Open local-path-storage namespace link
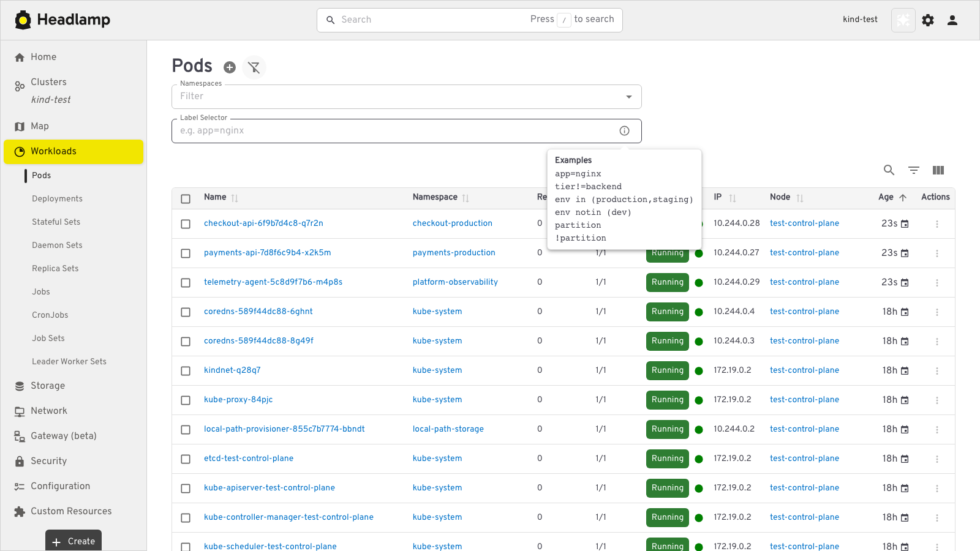The height and width of the screenshot is (551, 980). point(448,429)
